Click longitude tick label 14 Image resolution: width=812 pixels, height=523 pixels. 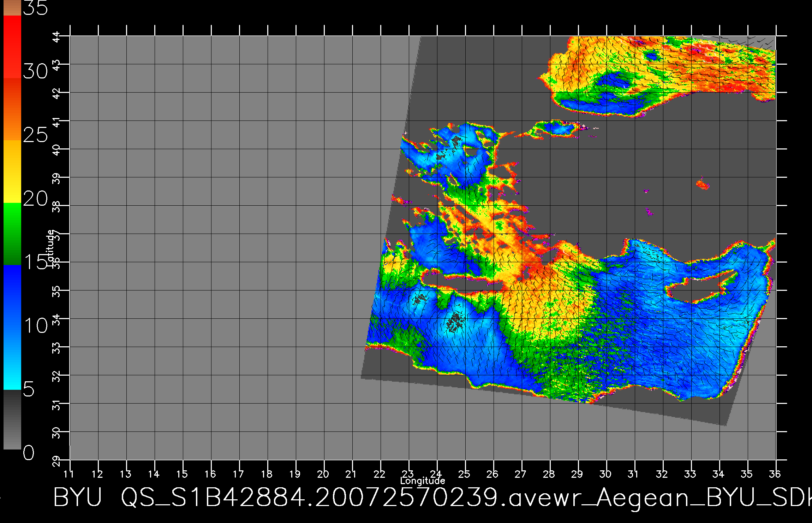154,474
